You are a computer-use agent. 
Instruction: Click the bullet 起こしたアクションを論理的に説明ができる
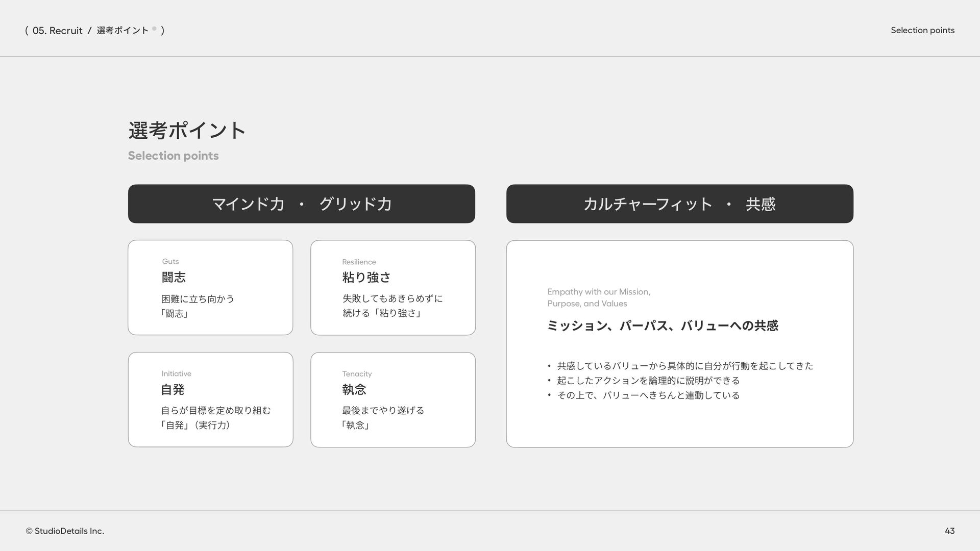pyautogui.click(x=648, y=381)
